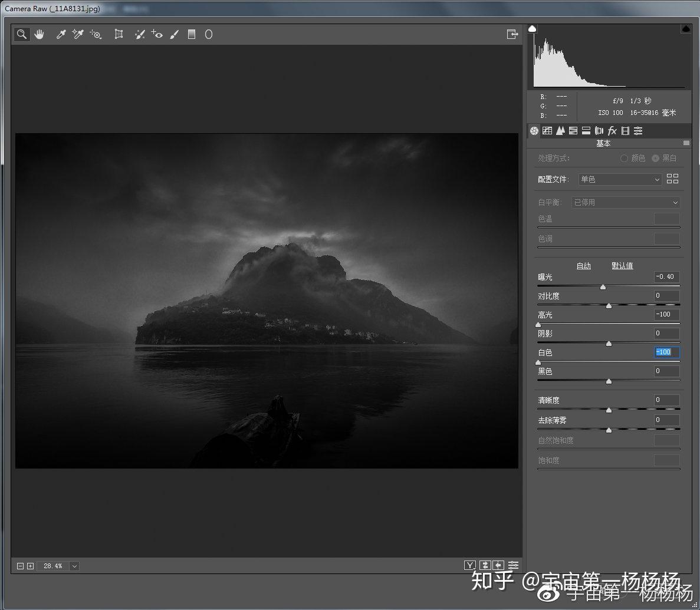Click the 清晰度 clarity value field
700x610 pixels.
[666, 400]
